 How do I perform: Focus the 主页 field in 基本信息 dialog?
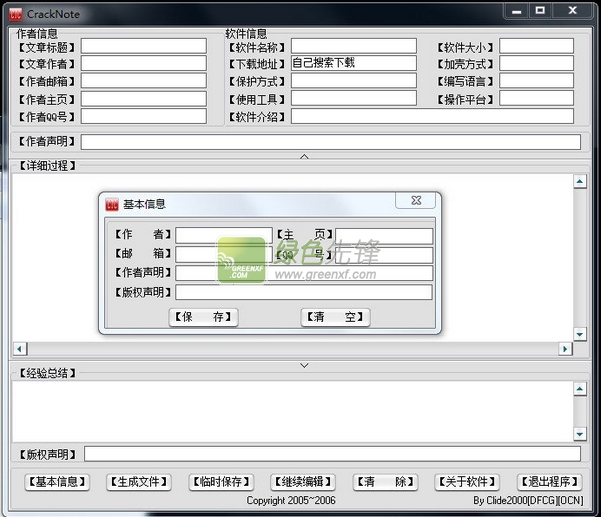(384, 236)
